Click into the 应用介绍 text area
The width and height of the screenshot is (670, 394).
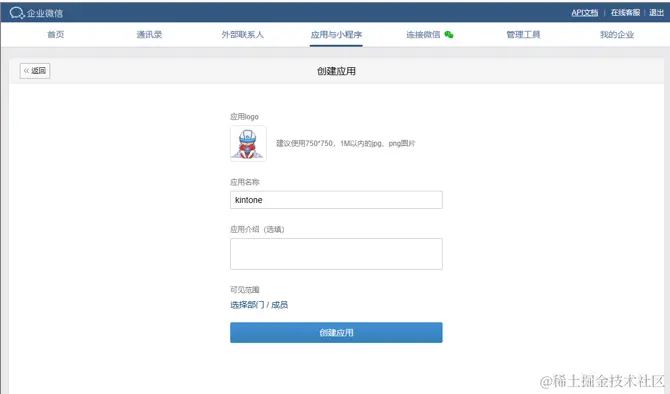pyautogui.click(x=336, y=254)
